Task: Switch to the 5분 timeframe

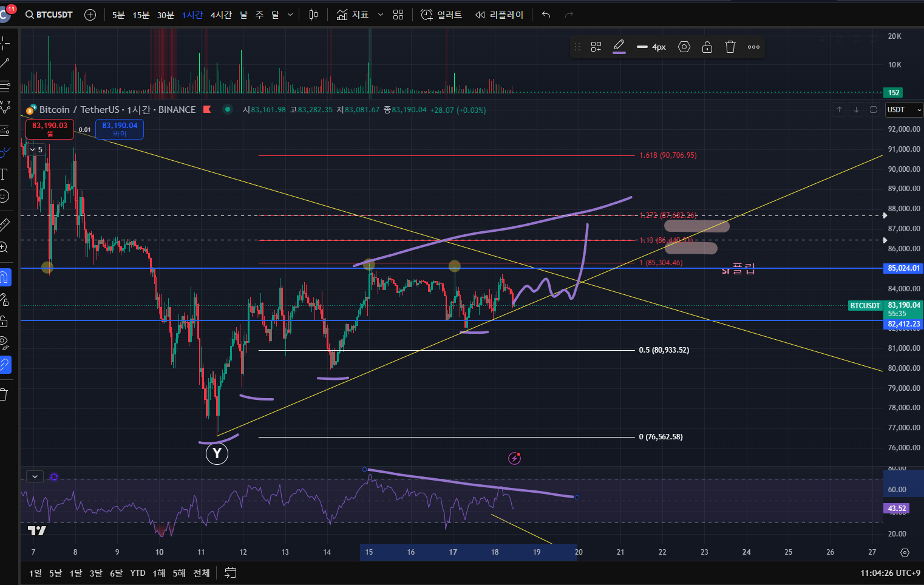Action: (x=118, y=15)
